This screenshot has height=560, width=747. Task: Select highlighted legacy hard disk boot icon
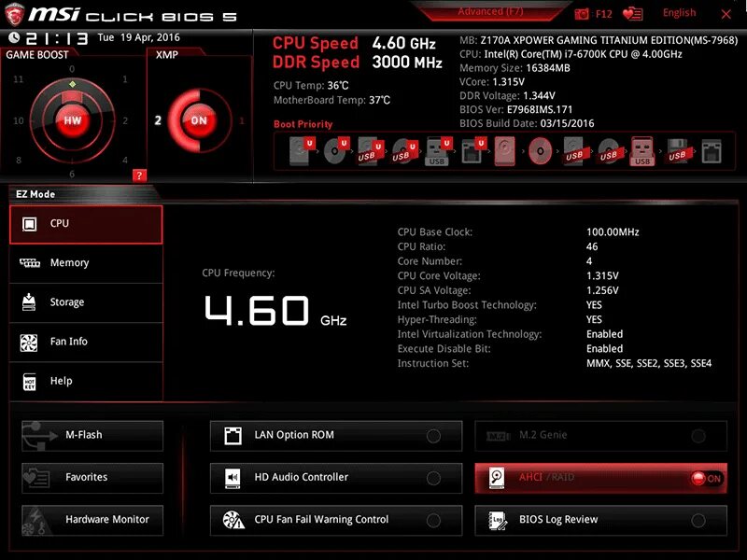pos(505,151)
